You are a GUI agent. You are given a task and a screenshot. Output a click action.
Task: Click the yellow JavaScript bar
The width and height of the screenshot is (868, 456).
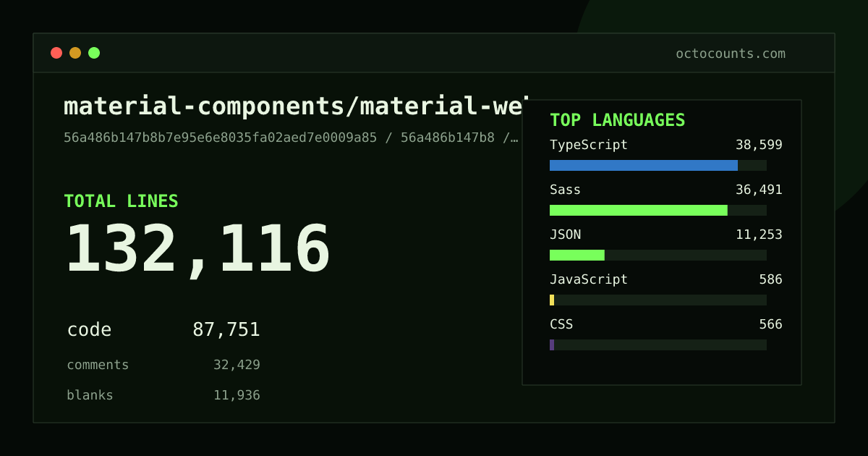tap(552, 300)
